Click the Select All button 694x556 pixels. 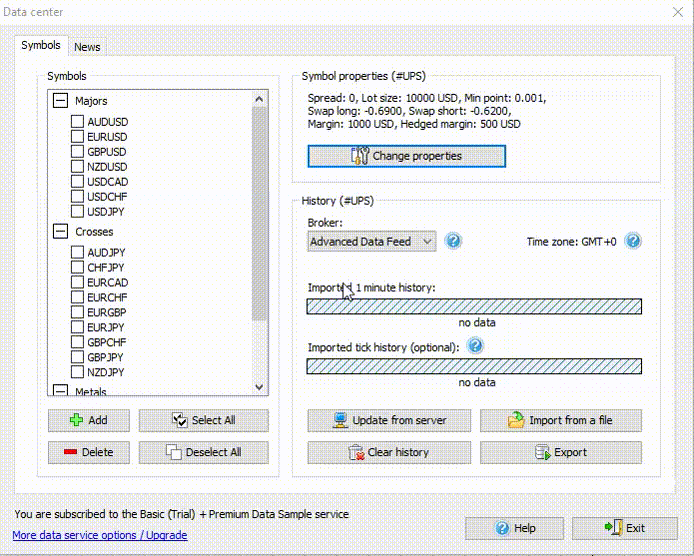204,420
